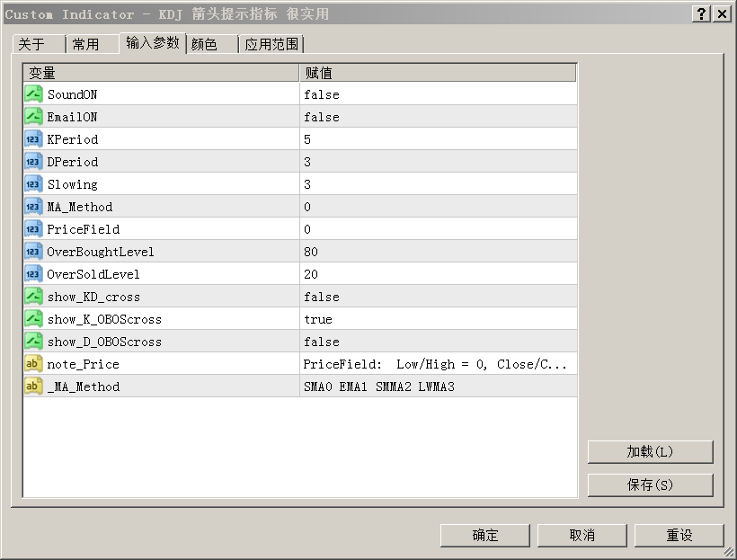
Task: Open the 应用范围 tab
Action: point(271,44)
